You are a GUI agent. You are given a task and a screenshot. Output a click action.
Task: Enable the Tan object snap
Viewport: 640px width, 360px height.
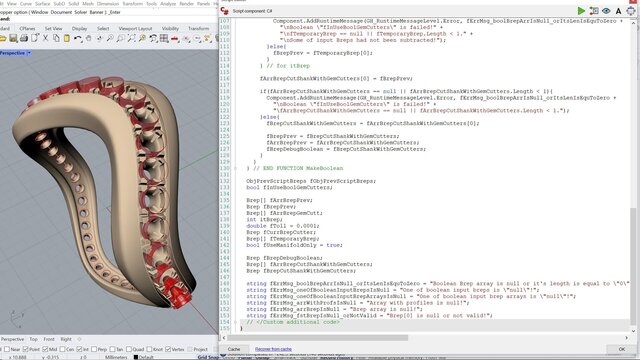tap(112, 349)
